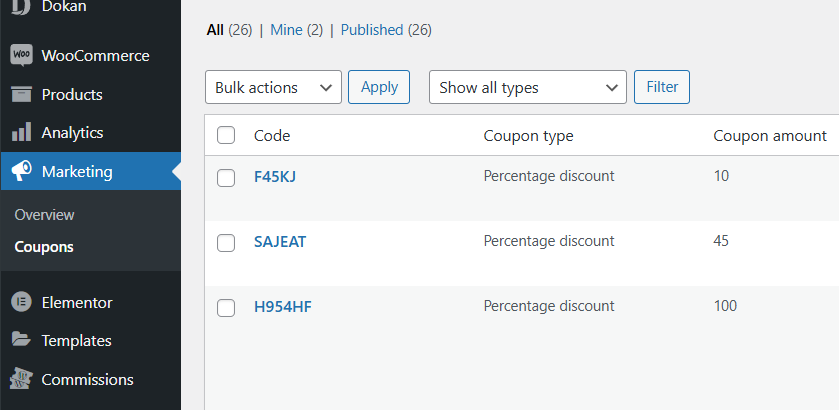Screen dimensions: 839x410
Task: Click the Products archive icon
Action: 21,95
